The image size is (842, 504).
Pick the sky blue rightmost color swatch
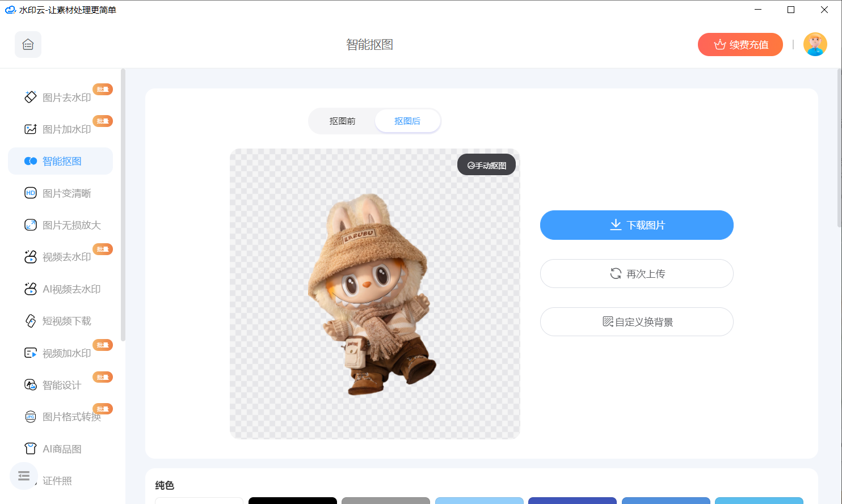coord(759,501)
